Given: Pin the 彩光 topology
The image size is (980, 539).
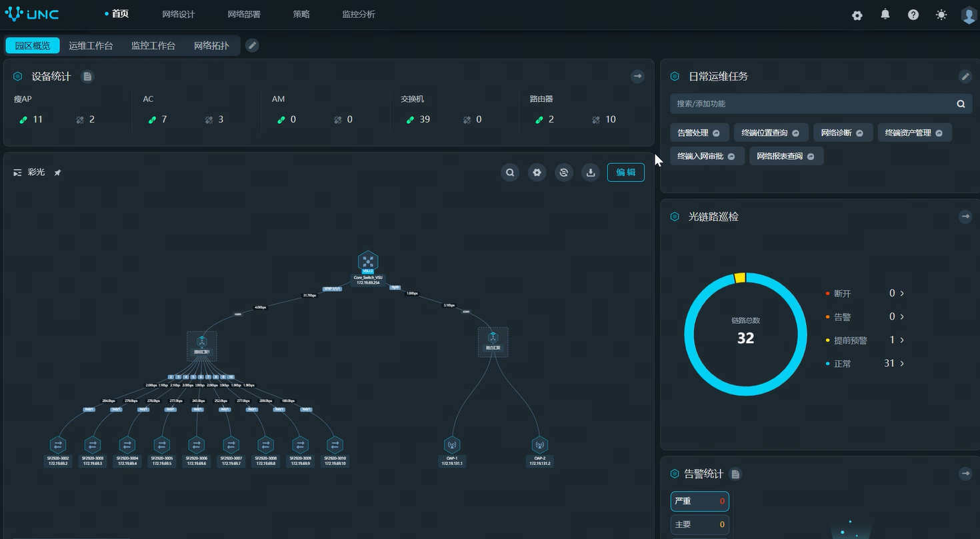Looking at the screenshot, I should [x=57, y=173].
